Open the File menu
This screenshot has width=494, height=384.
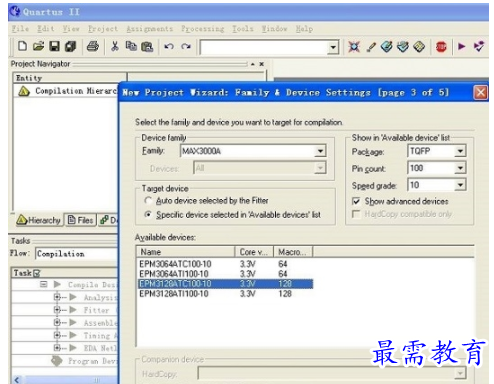pos(20,29)
